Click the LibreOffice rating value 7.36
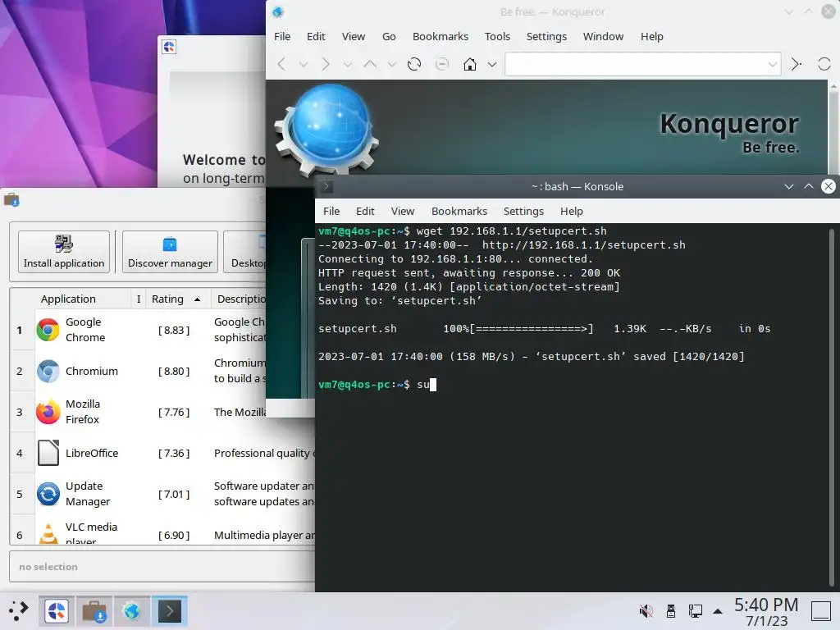840x630 pixels. click(174, 453)
